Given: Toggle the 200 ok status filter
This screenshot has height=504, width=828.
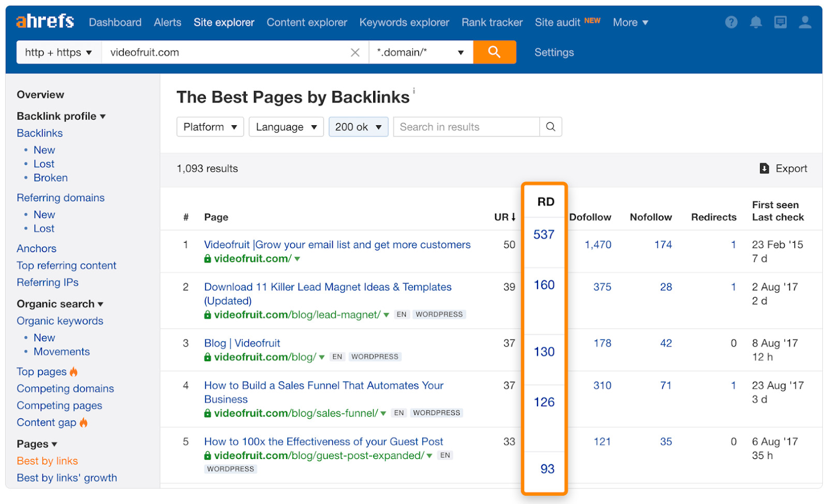Looking at the screenshot, I should click(x=358, y=127).
